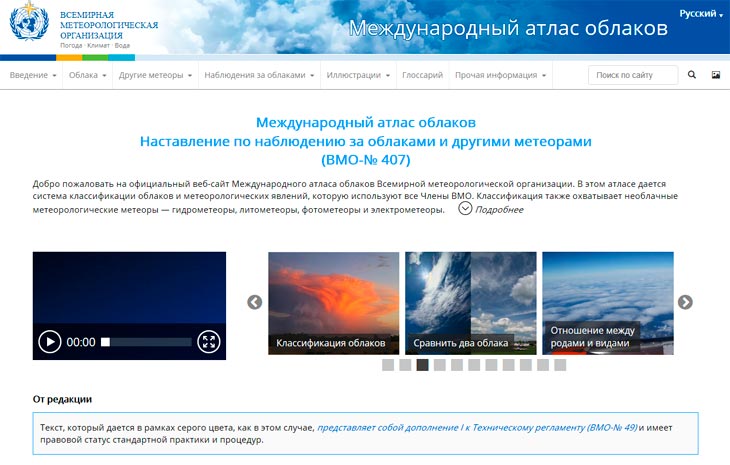This screenshot has width=730, height=465.
Task: Select the second carousel page indicator
Action: (x=405, y=365)
